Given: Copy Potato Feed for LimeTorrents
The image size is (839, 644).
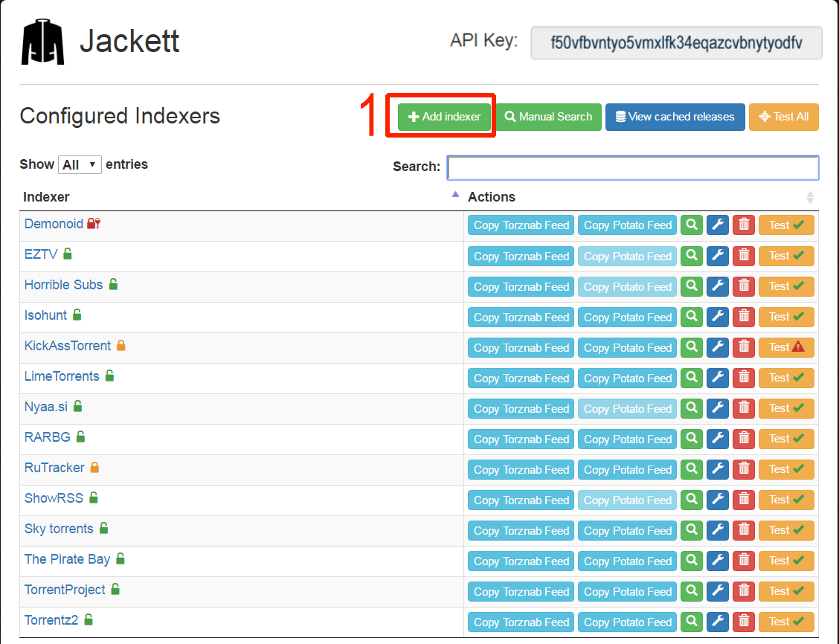Looking at the screenshot, I should [x=628, y=378].
